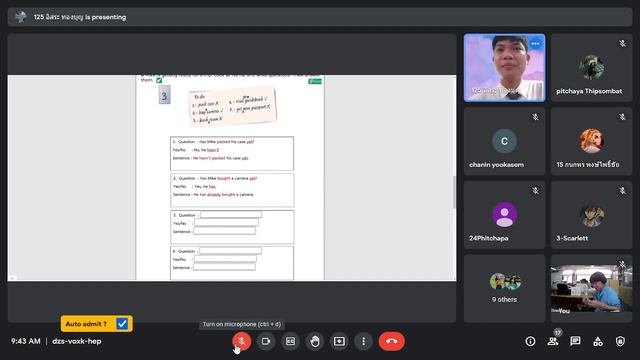Select pitchaya Thipsombat's tile
The width and height of the screenshot is (640, 360).
[591, 68]
